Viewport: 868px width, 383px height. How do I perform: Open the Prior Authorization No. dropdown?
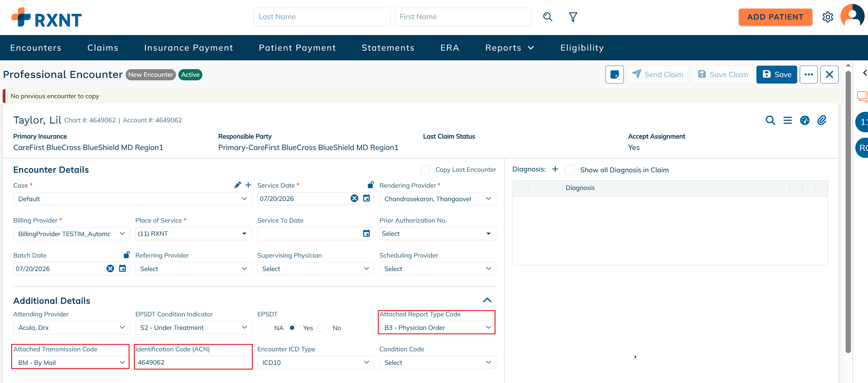pyautogui.click(x=437, y=234)
